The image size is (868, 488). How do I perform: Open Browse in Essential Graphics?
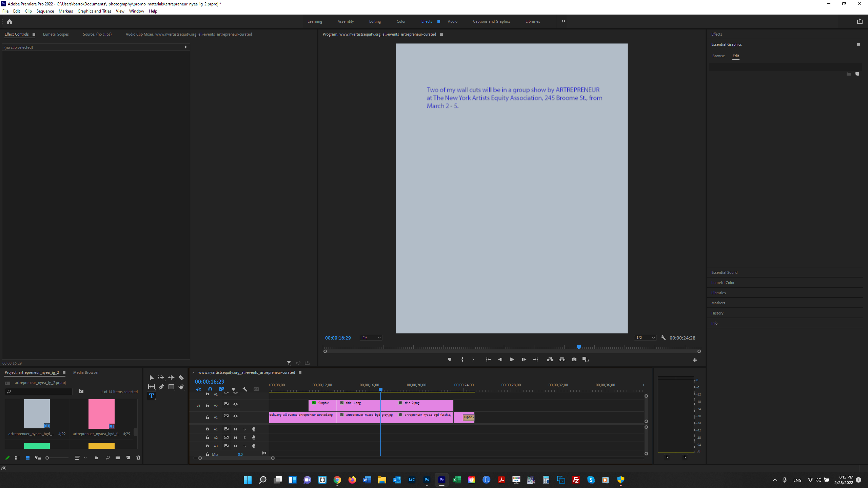[x=718, y=56]
